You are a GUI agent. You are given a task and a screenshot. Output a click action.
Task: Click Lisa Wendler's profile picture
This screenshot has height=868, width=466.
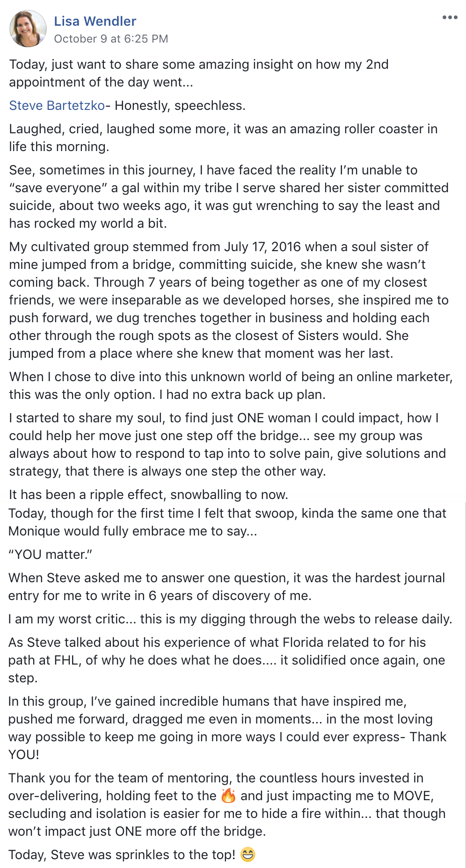(x=28, y=29)
